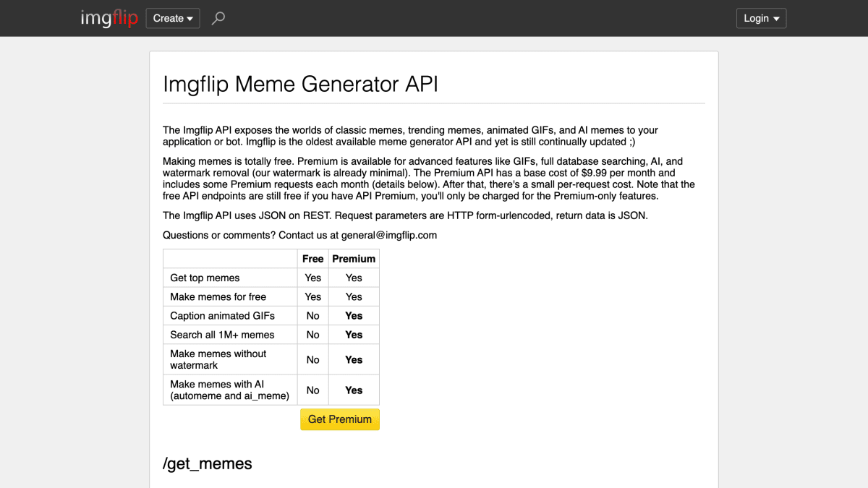This screenshot has width=868, height=488.
Task: Select the Make memes for free row label
Action: [x=218, y=296]
